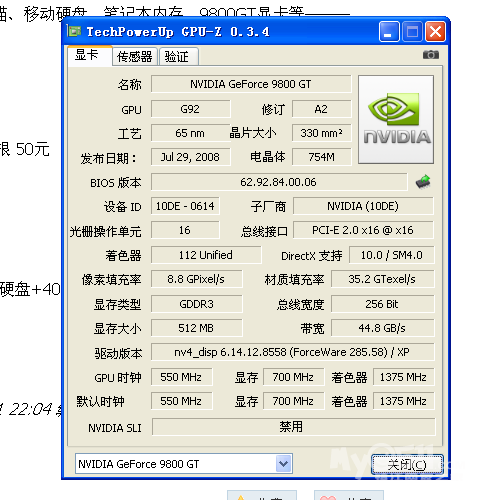Click the DirectX 10.0 / SM4.0 field
Viewport: 498px width, 500px height.
[392, 255]
